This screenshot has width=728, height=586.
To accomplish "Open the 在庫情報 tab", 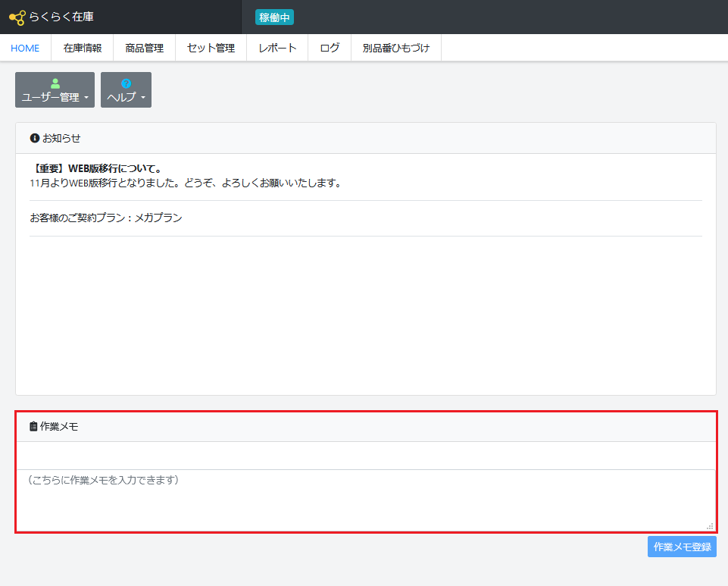I will 82,48.
